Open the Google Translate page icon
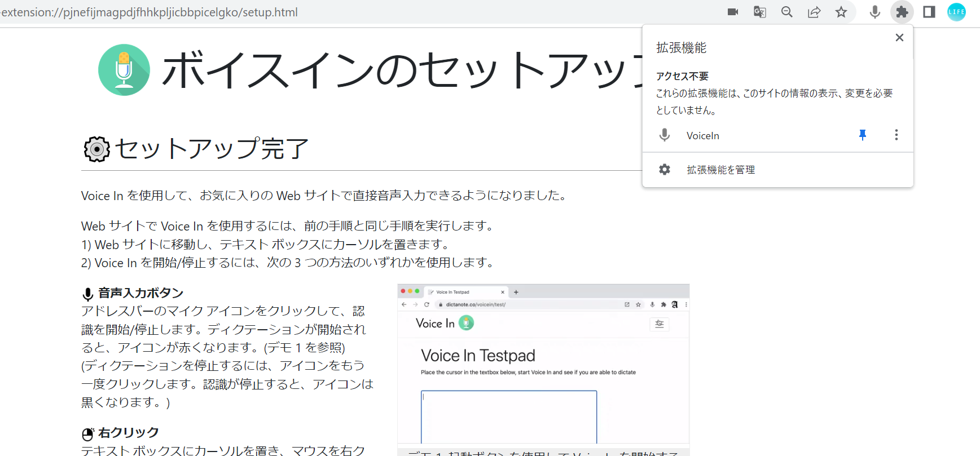The height and width of the screenshot is (456, 980). click(760, 12)
